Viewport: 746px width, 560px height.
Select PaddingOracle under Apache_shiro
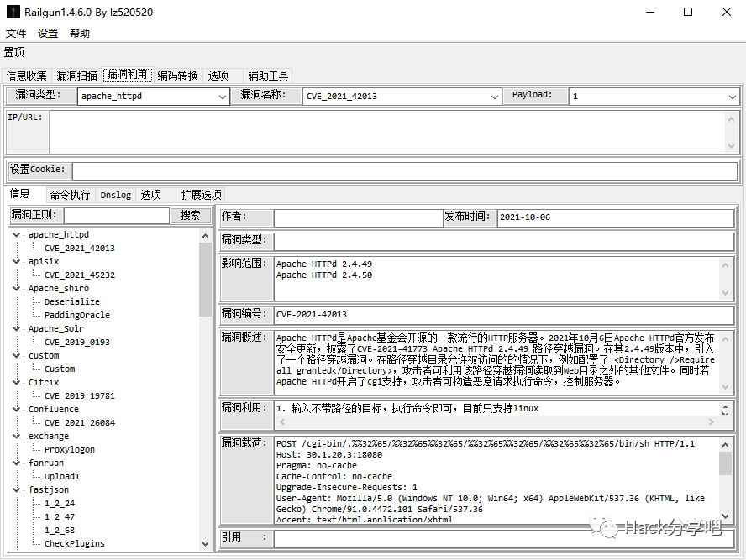(x=77, y=316)
